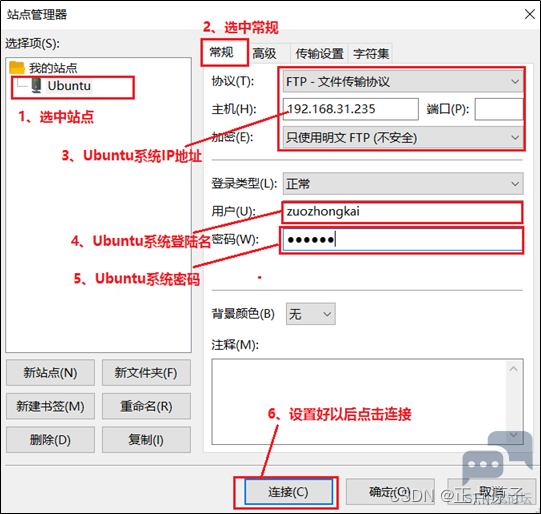Click the Ubuntu server icon in the tree
This screenshot has width=541, height=514.
pyautogui.click(x=36, y=85)
